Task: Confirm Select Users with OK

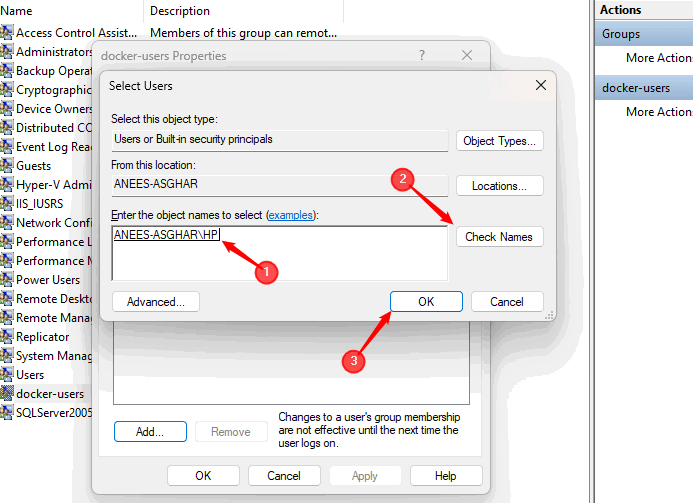Action: (426, 302)
